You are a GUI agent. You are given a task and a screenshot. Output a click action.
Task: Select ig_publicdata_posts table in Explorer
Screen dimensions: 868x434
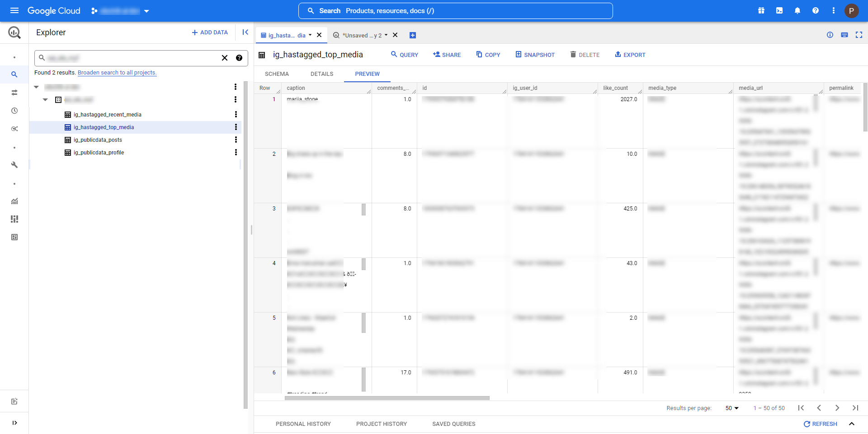pyautogui.click(x=98, y=140)
